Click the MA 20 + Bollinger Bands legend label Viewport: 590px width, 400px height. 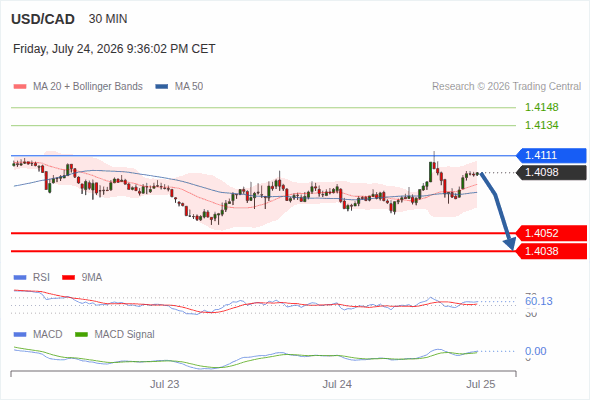coord(88,87)
